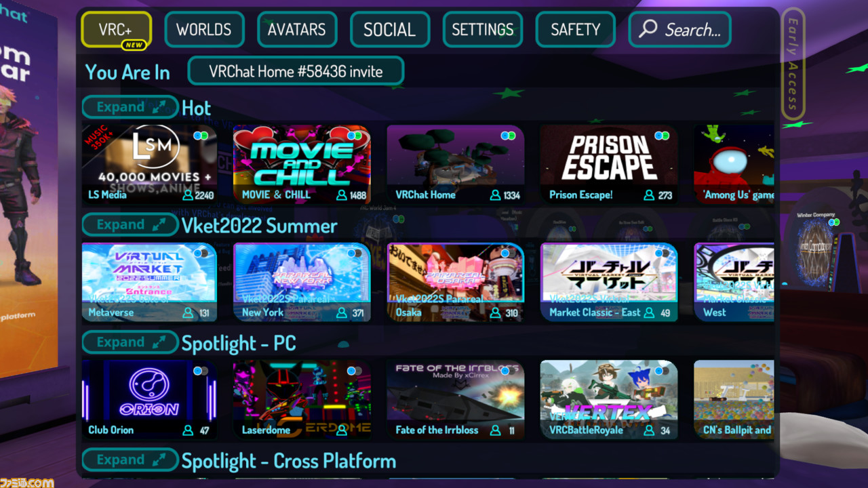The width and height of the screenshot is (868, 488).
Task: Select the Club Orion world thumbnail
Action: [149, 400]
